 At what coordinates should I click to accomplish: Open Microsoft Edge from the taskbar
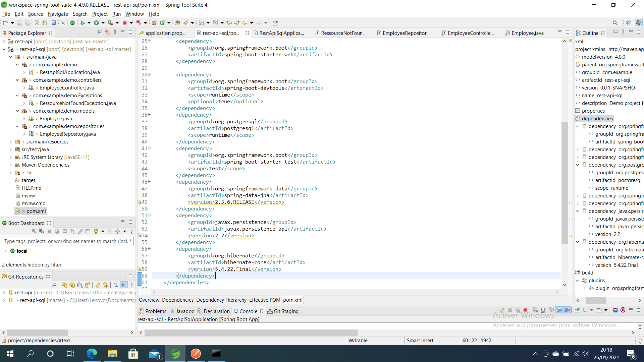(92, 354)
